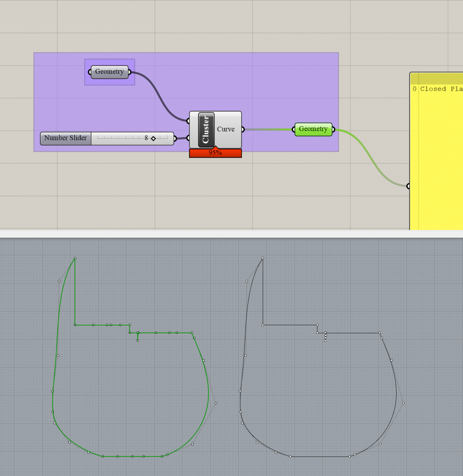
Task: Select the purple Geometry parameter node
Action: [x=110, y=72]
